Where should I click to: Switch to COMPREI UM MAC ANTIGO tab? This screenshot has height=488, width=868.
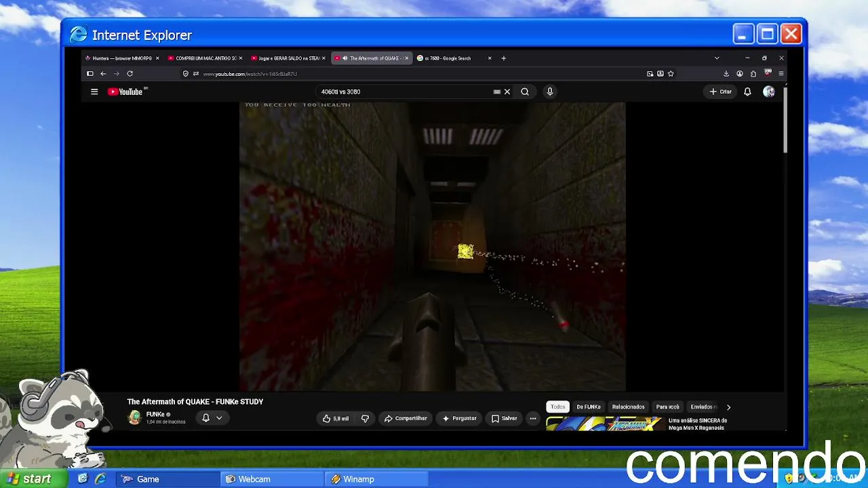coord(205,58)
